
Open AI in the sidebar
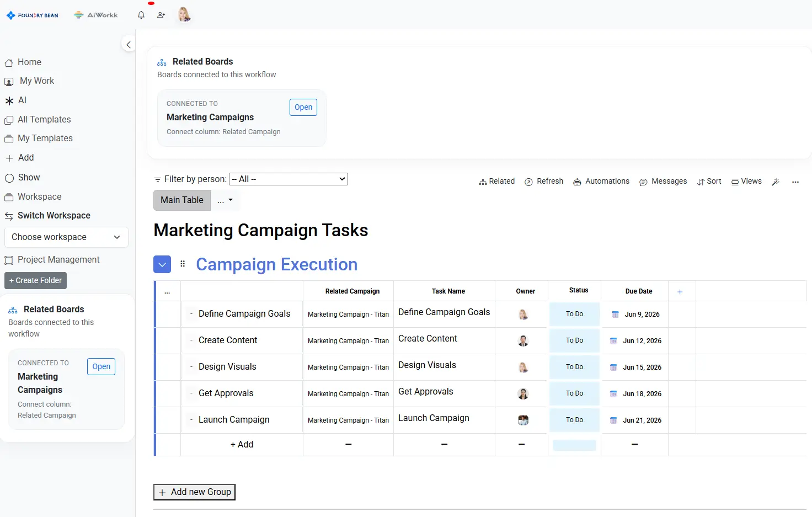(x=16, y=100)
